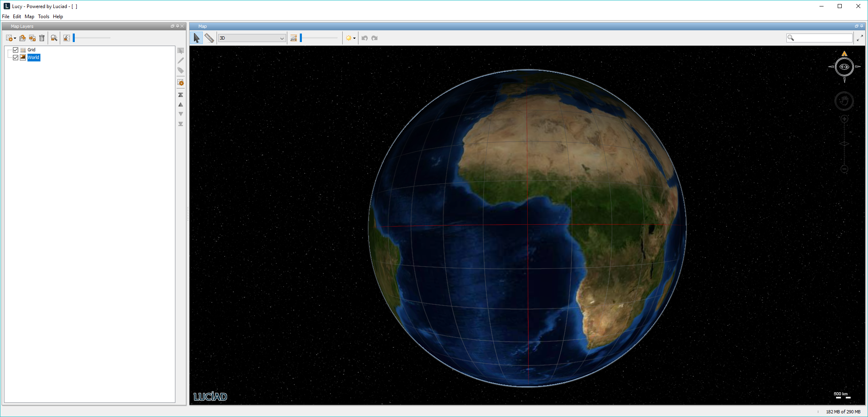868x417 pixels.
Task: Open the Tools menu
Action: click(x=44, y=17)
